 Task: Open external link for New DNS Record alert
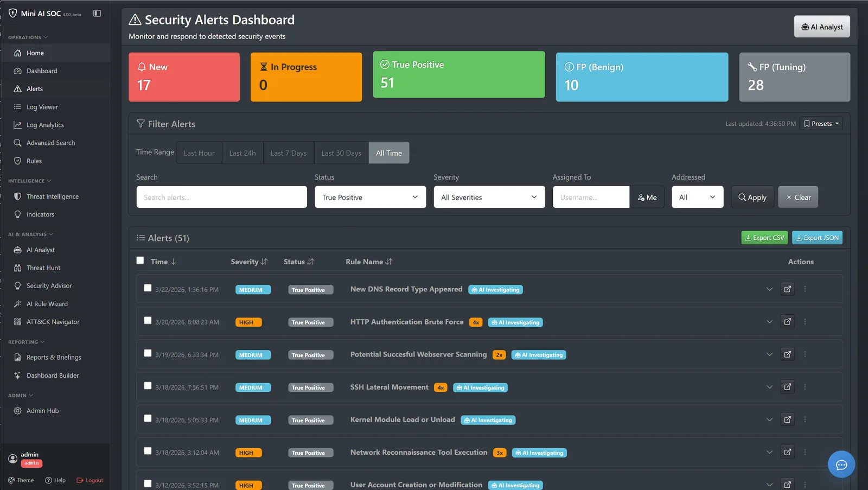787,289
